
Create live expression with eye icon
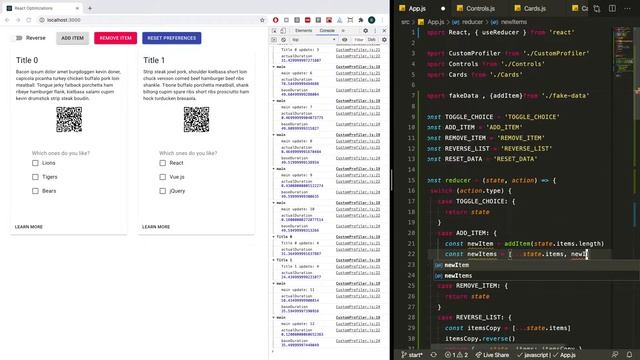pos(344,40)
